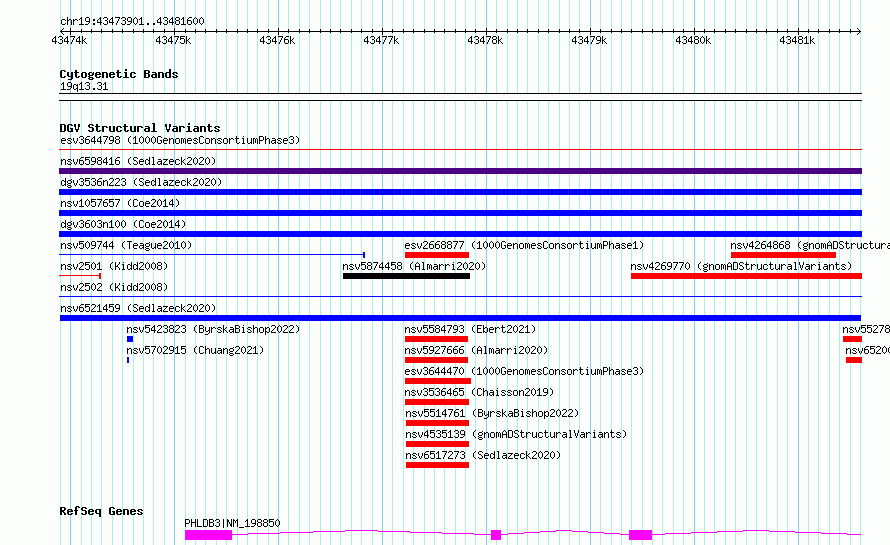Open the nsv5584793 (Ebert2021) variant label
Viewport: 890px width, 545px height.
pos(470,329)
